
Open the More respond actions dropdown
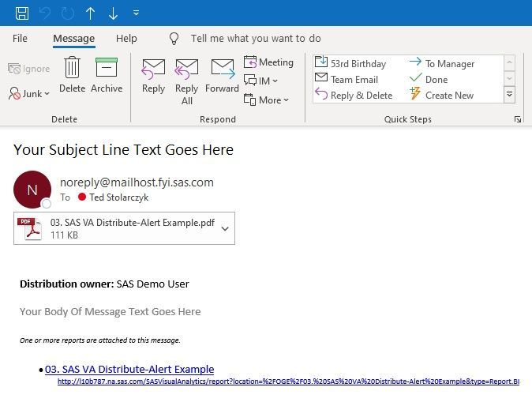pos(267,100)
